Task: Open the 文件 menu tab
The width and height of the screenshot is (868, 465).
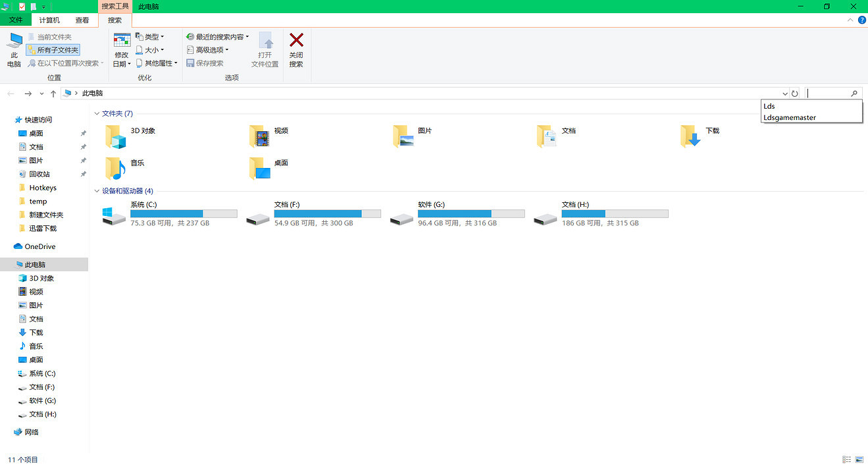Action: [16, 20]
